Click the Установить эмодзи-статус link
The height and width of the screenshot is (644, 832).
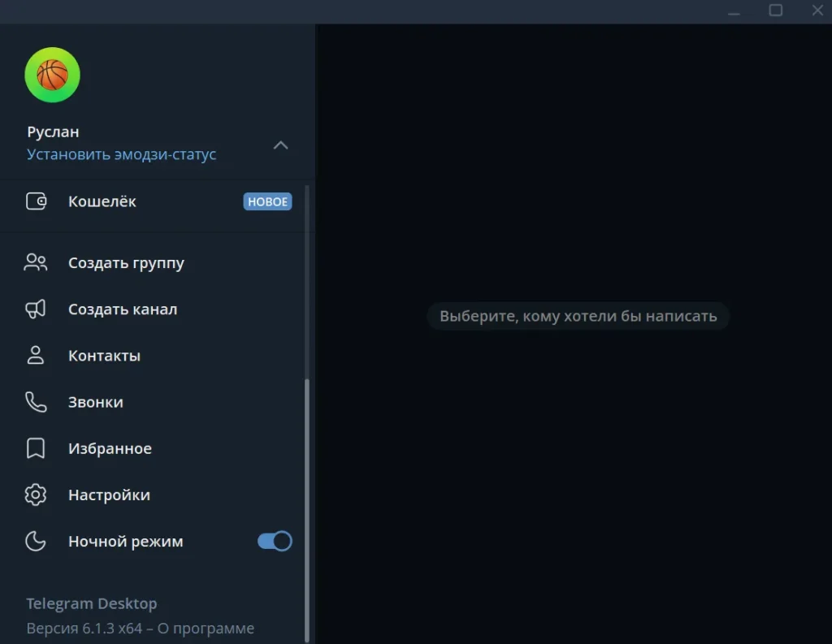coord(122,154)
